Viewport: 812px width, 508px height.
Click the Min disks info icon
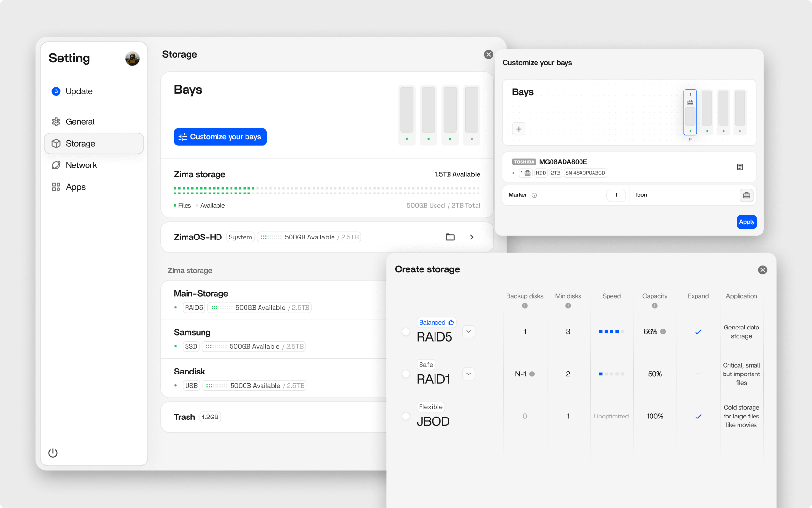[568, 306]
